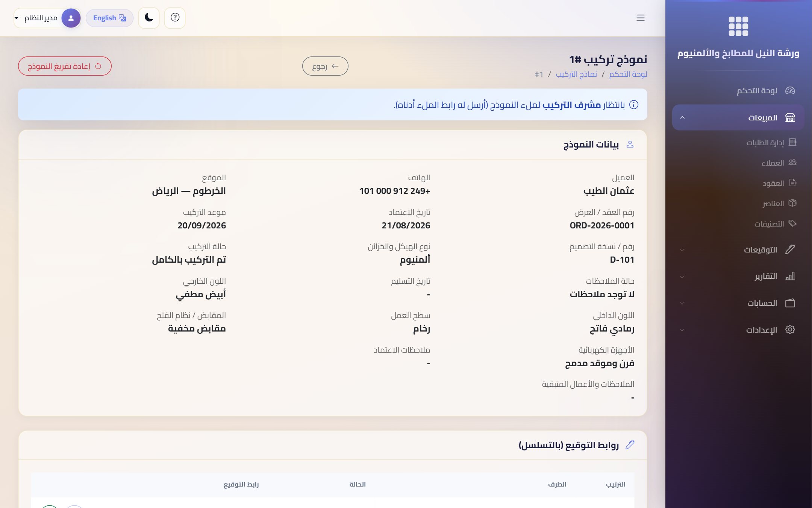Click the customers people icon

[x=792, y=163]
